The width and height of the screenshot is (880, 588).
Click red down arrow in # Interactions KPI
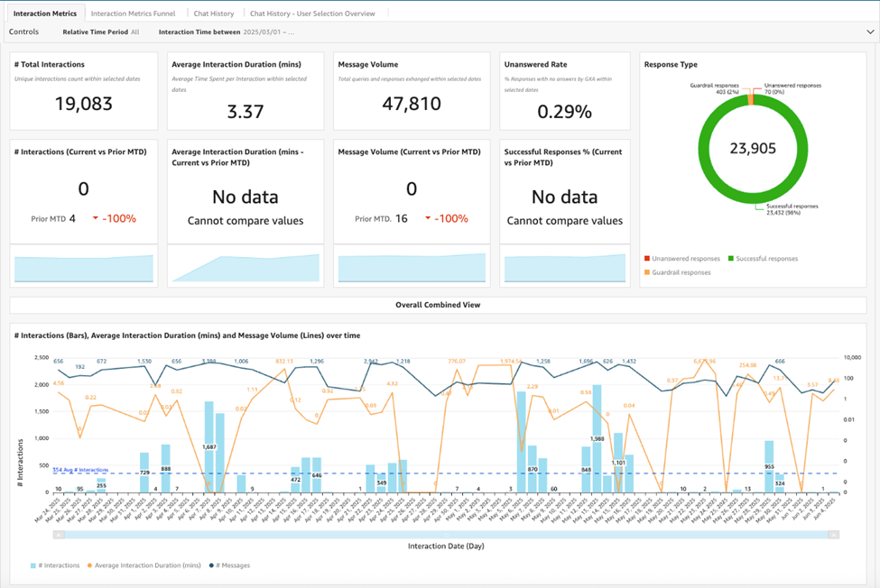point(96,218)
